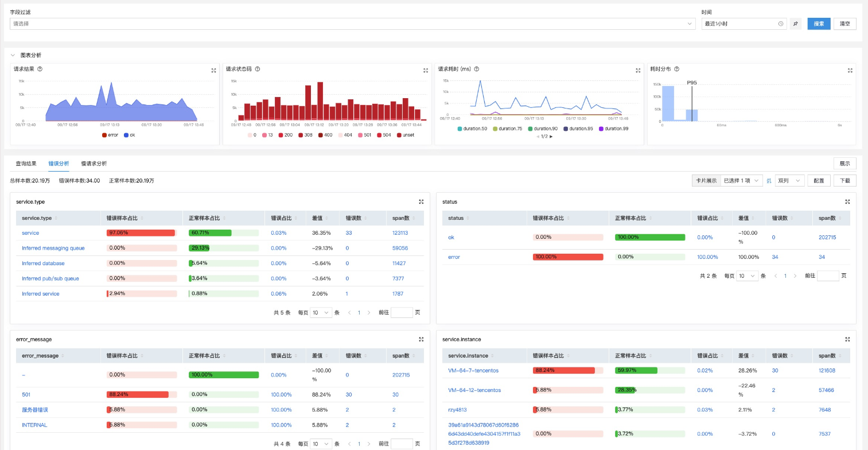Click the sort icon beside 双列 dropdown

click(x=769, y=180)
